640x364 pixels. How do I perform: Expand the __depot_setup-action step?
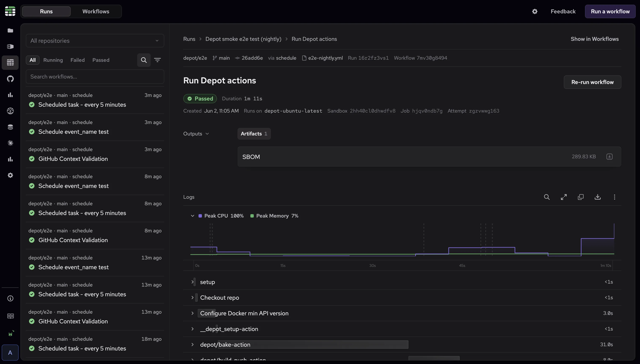pyautogui.click(x=193, y=329)
